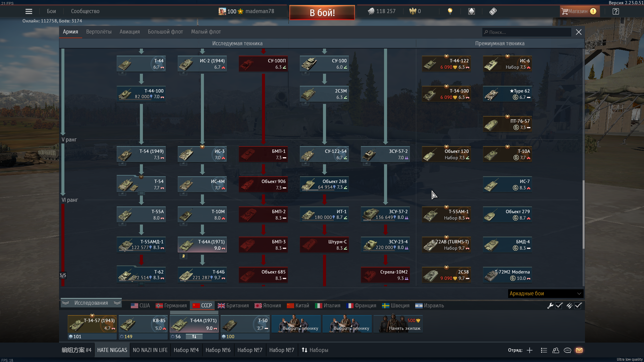Click the first Выбрать технику empty slot

tap(296, 324)
